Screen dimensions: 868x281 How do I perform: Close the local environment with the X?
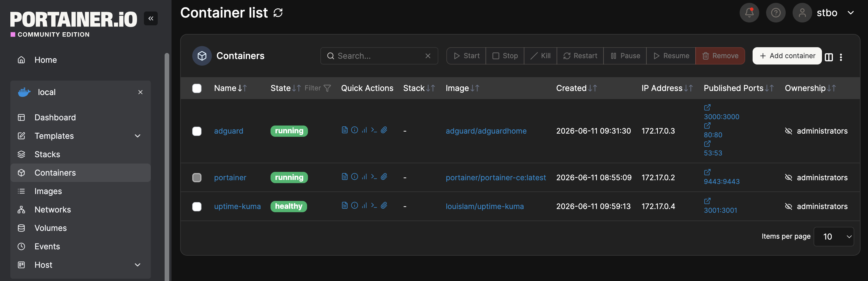pos(140,92)
